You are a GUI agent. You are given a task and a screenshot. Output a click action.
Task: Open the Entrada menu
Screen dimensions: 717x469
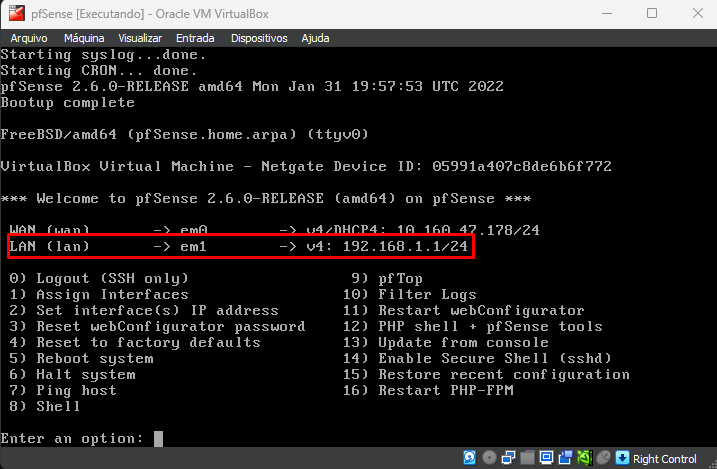pyautogui.click(x=195, y=38)
